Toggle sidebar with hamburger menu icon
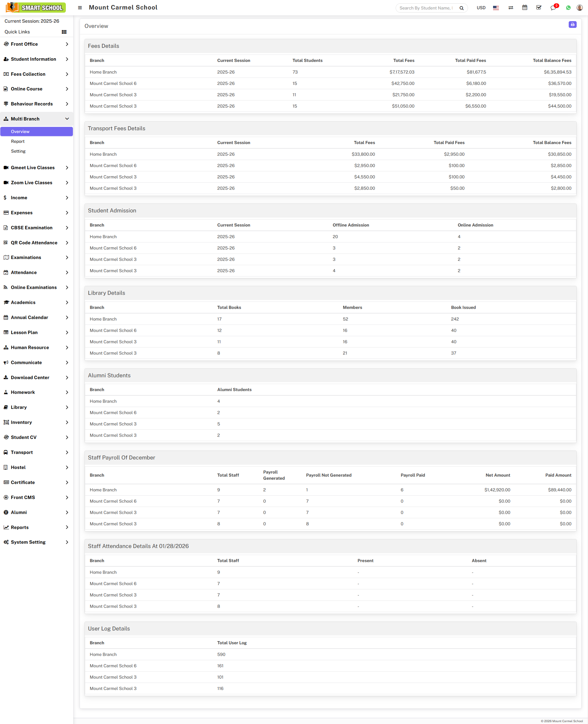The image size is (588, 724). point(80,8)
